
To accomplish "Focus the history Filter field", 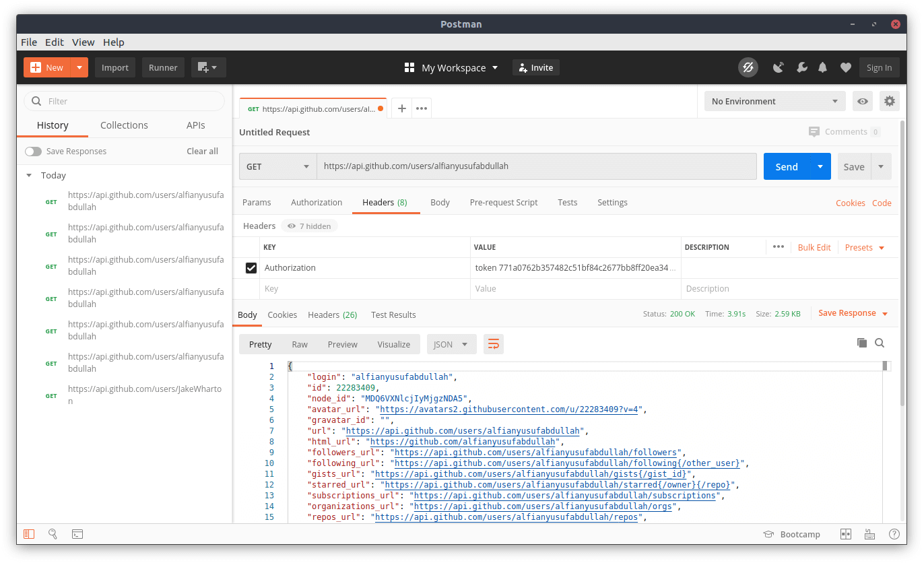I will click(125, 101).
